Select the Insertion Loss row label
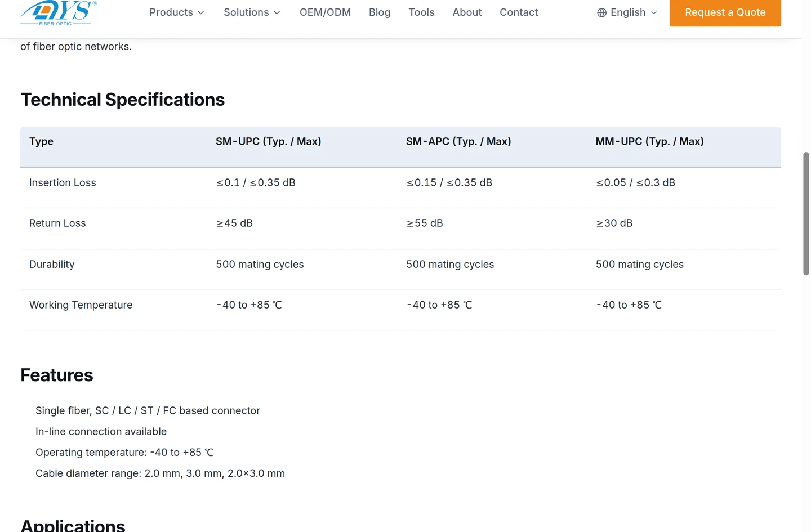Screen dimensions: 811x532 click(63, 182)
